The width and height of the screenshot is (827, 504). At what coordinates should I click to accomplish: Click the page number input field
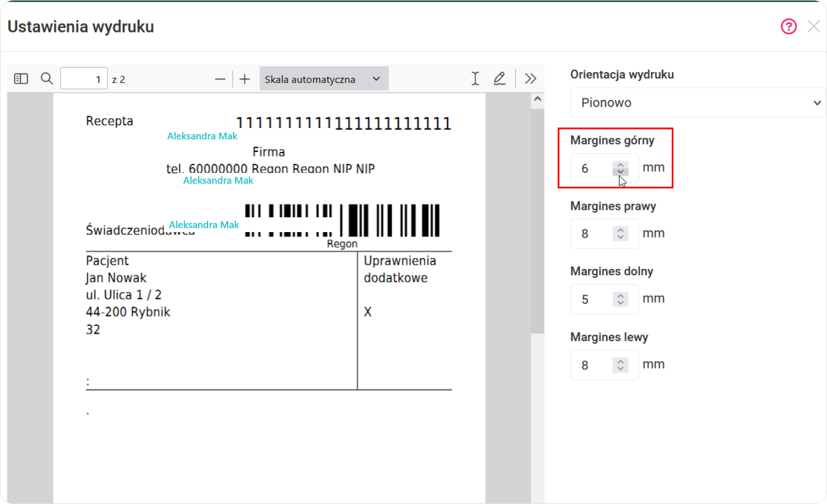coord(84,79)
